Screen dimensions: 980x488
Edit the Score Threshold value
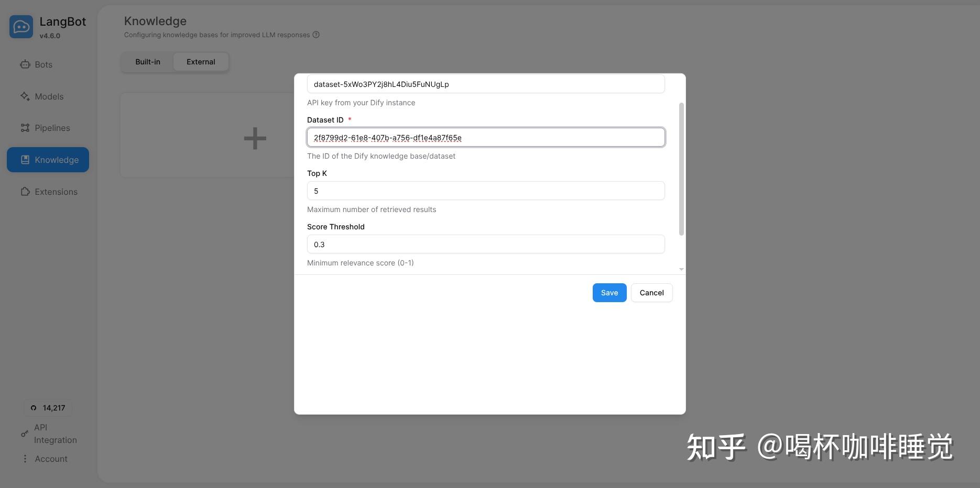(x=485, y=244)
